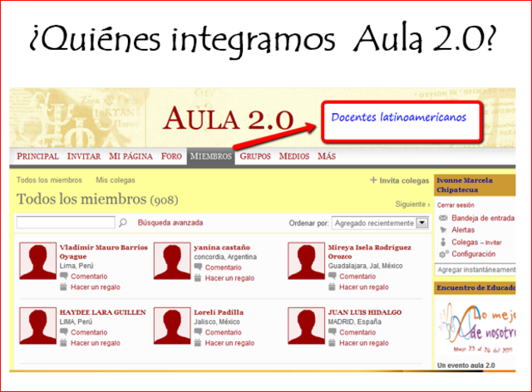Click gift icon under yanina castaño
The image size is (532, 392).
[198, 278]
